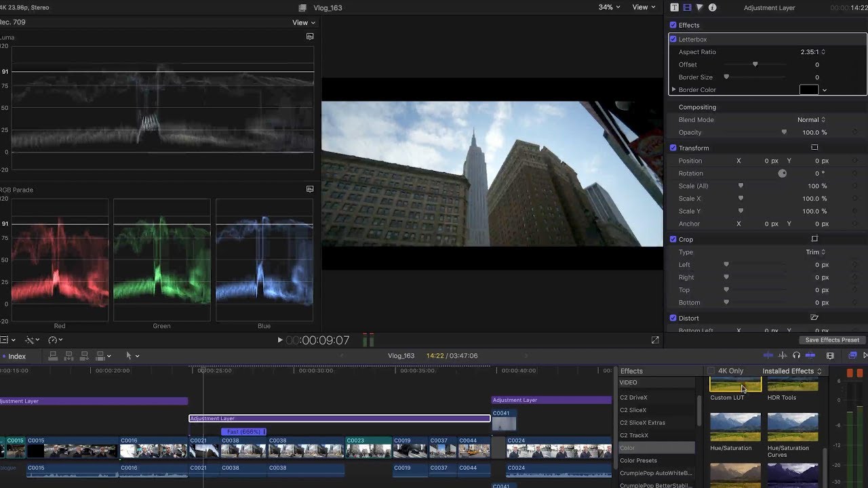Viewport: 868px width, 488px height.
Task: Click the Distort on-screen controls icon
Action: [814, 317]
